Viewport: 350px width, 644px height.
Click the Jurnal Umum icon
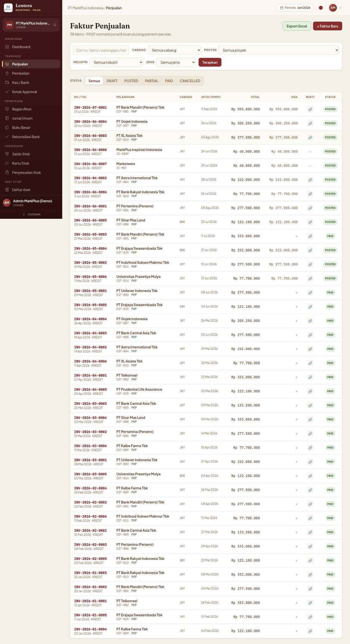click(7, 118)
